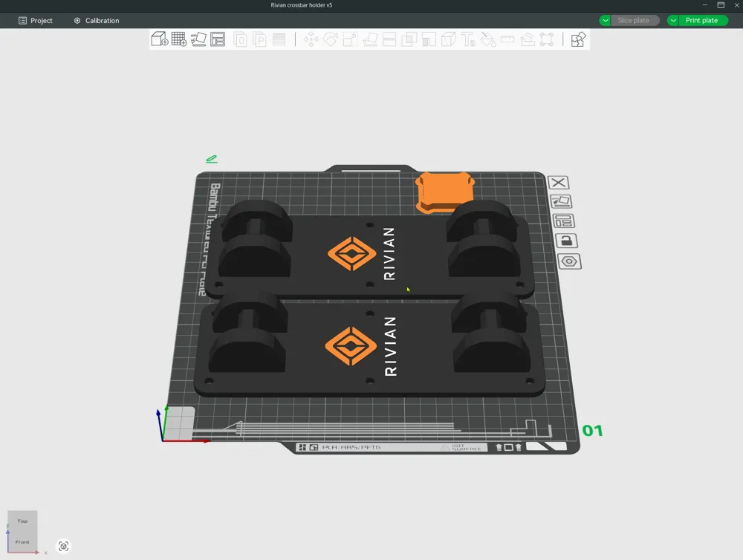Viewport: 743px width, 560px height.
Task: Click the Add plate grid icon
Action: [x=179, y=39]
